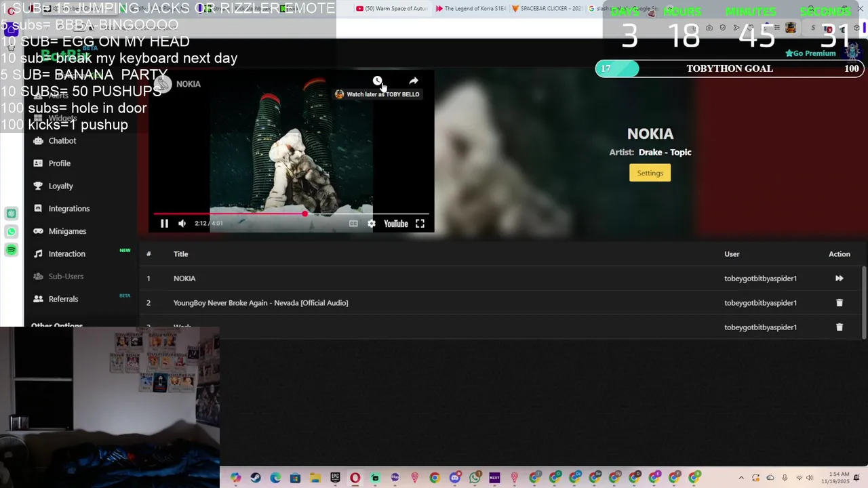Open the Minigames sidebar item
This screenshot has height=488, width=868.
click(x=67, y=231)
